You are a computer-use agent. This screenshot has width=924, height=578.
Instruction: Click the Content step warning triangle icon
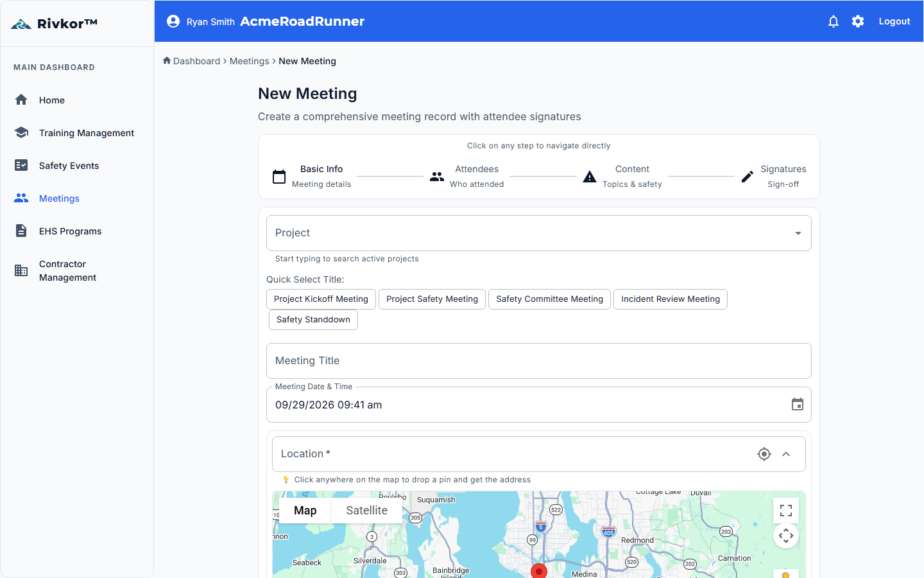point(590,177)
